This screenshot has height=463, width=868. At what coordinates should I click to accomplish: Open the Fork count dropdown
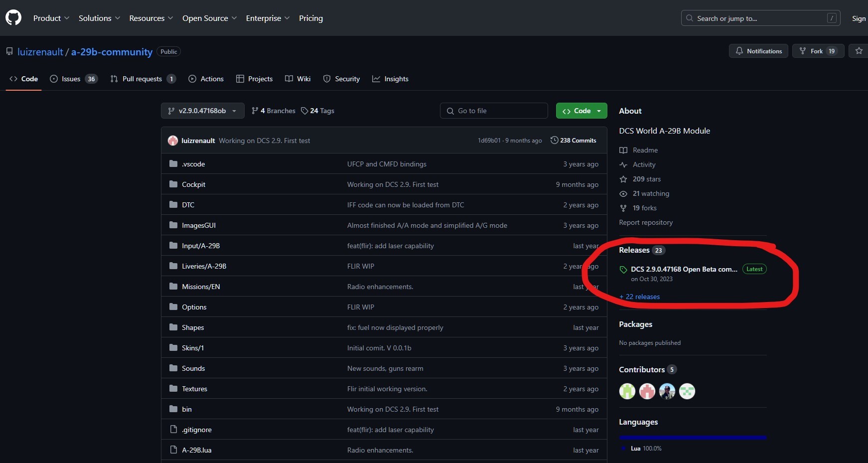click(x=818, y=51)
